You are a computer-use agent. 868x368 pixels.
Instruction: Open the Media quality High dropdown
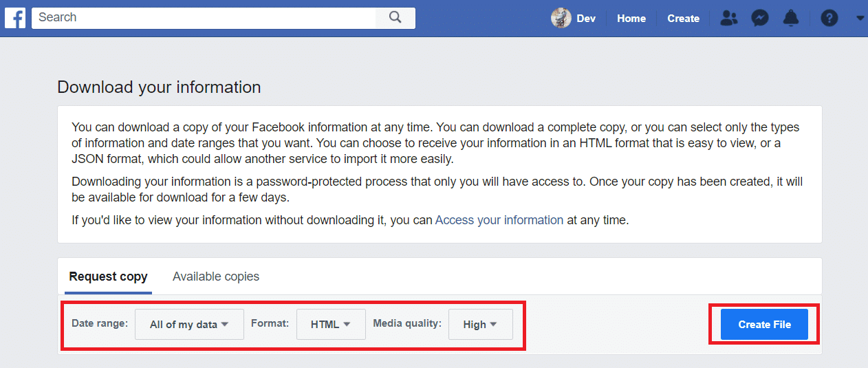pyautogui.click(x=480, y=324)
